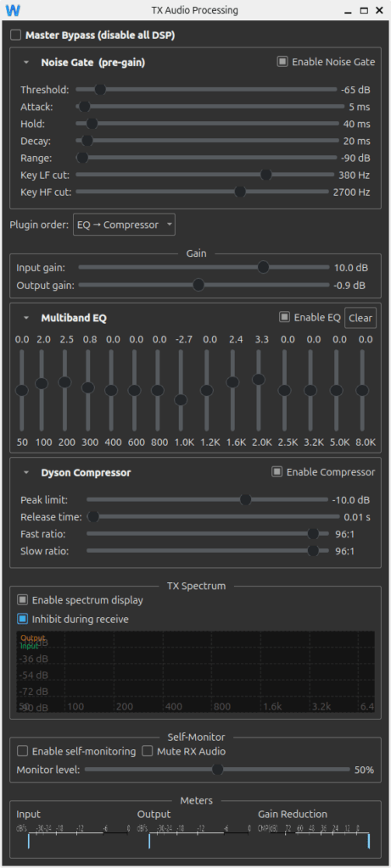Click the Monitor level slider handle
The width and height of the screenshot is (391, 868).
218,770
